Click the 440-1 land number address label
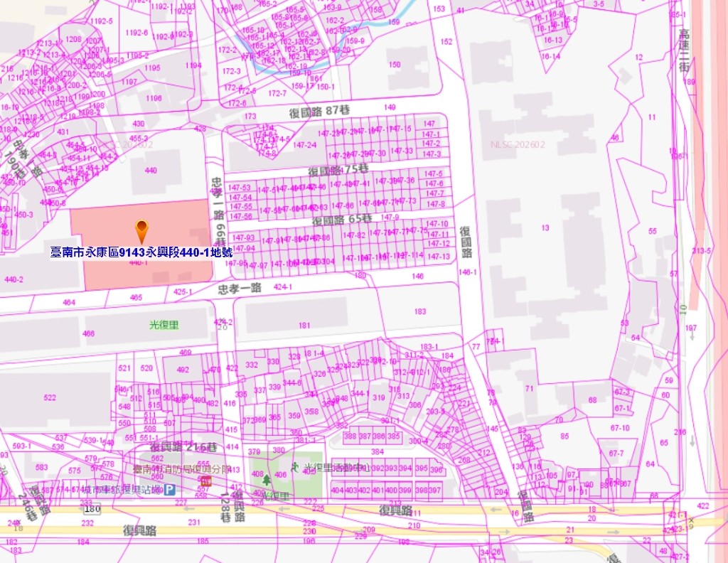The image size is (728, 563). click(x=141, y=252)
